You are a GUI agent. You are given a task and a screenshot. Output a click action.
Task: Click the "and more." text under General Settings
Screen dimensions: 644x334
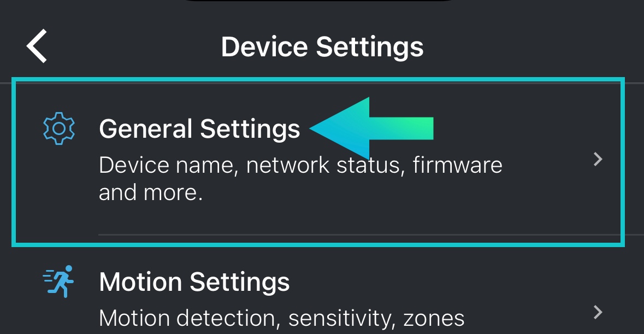[151, 192]
